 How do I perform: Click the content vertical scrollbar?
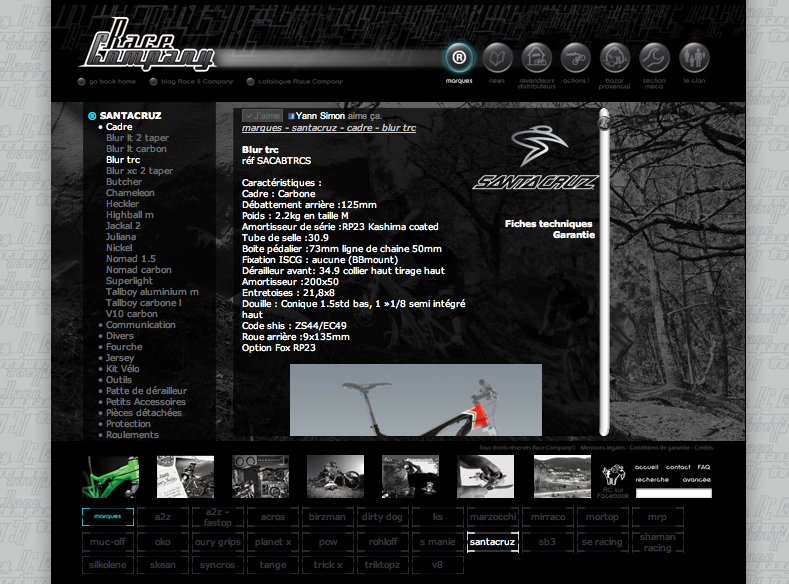[604, 272]
